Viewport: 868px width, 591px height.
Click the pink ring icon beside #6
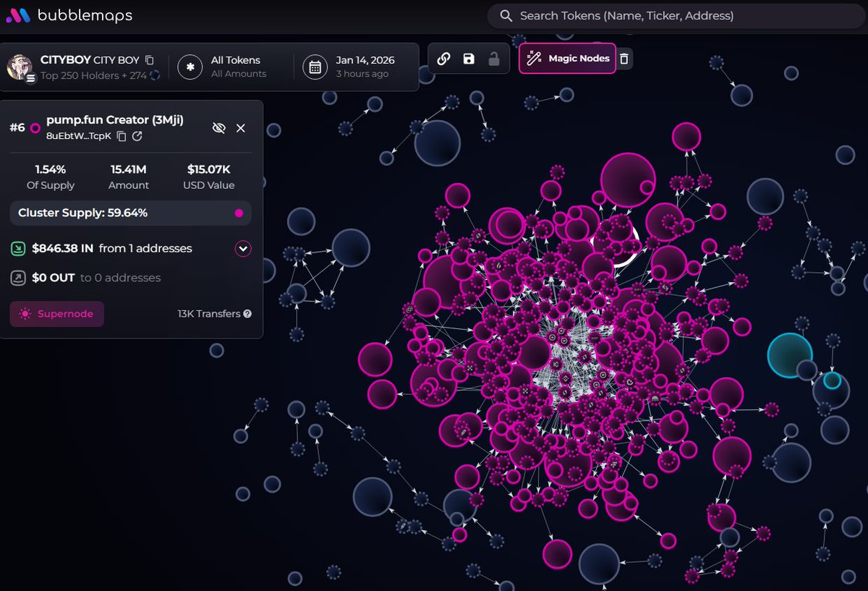(x=35, y=128)
